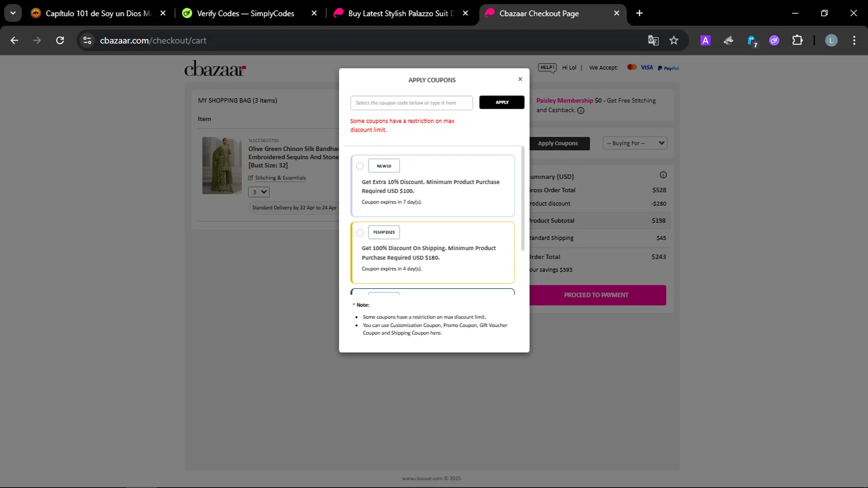Click the Order Total amount $243

point(659,257)
